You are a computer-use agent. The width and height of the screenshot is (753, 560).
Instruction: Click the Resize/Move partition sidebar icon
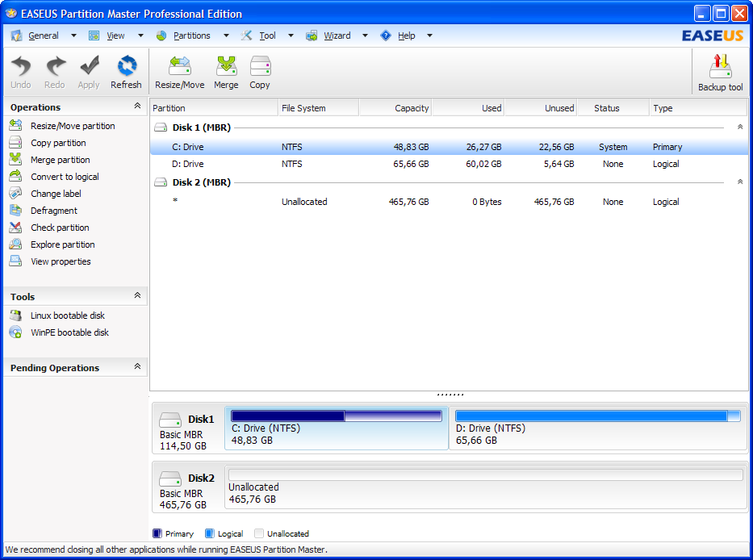(x=15, y=125)
